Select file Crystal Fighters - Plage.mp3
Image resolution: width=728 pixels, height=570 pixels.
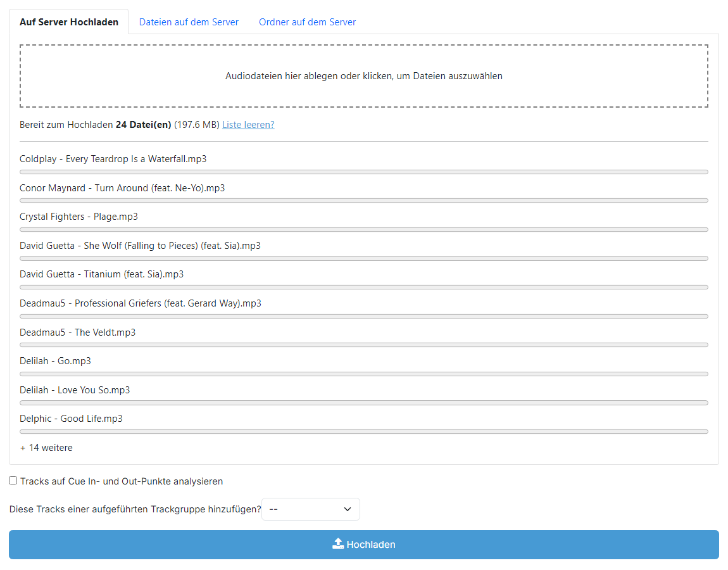(x=78, y=217)
